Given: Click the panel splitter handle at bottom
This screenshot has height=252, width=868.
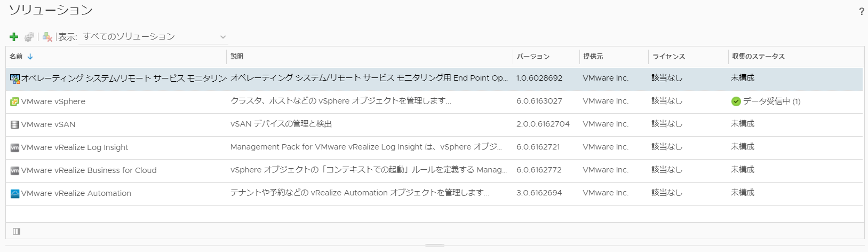Looking at the screenshot, I should click(435, 246).
